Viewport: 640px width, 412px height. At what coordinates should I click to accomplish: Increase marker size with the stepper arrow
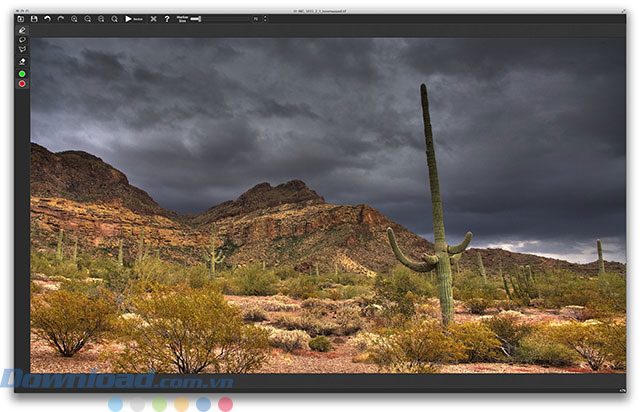click(265, 16)
